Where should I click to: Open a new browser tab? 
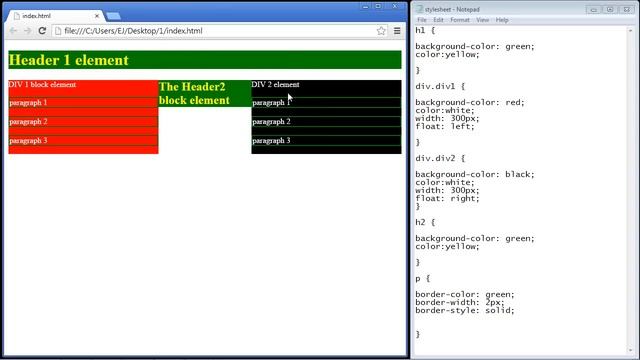(x=113, y=16)
